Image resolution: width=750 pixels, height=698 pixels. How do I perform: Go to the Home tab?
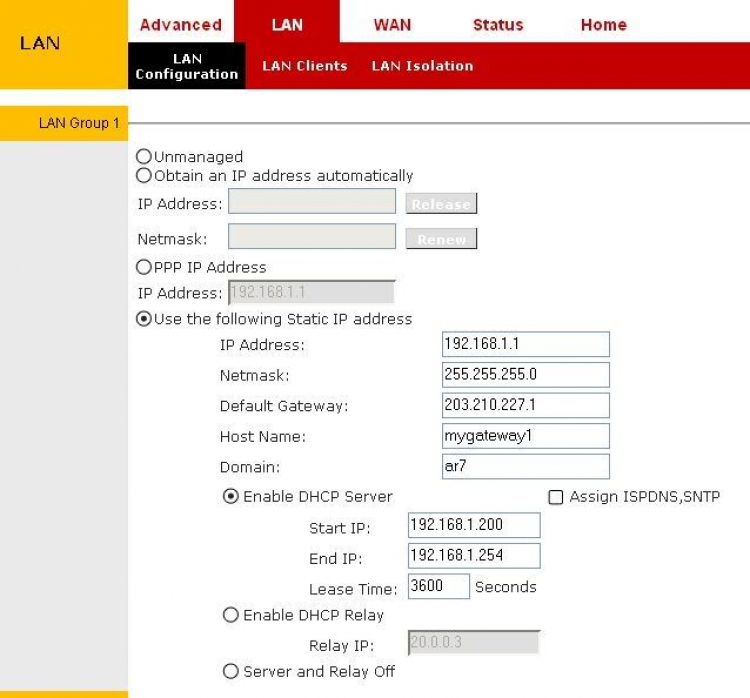point(604,24)
